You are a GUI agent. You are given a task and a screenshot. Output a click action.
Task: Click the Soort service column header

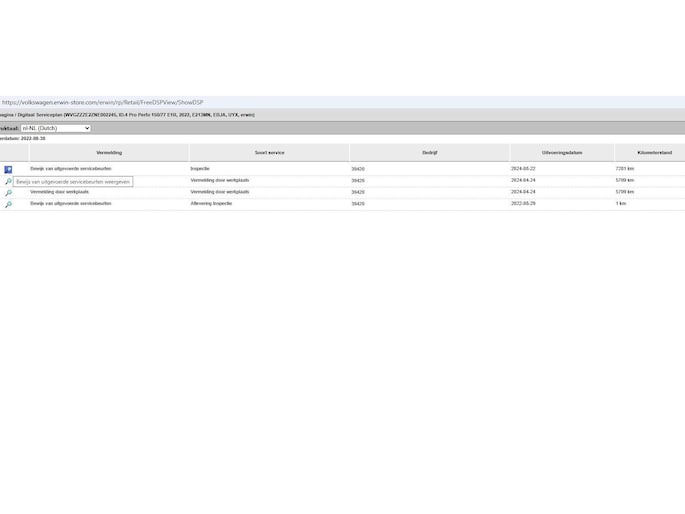[x=269, y=153]
